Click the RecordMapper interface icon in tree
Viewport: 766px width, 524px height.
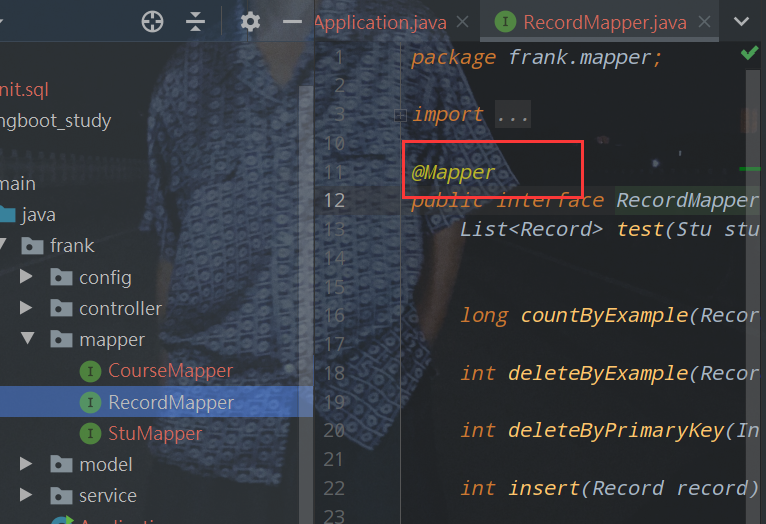pos(90,402)
